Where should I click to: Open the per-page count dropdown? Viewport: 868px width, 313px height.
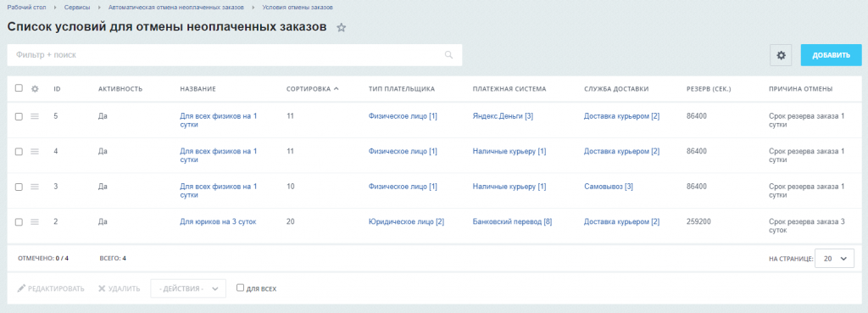coord(835,258)
